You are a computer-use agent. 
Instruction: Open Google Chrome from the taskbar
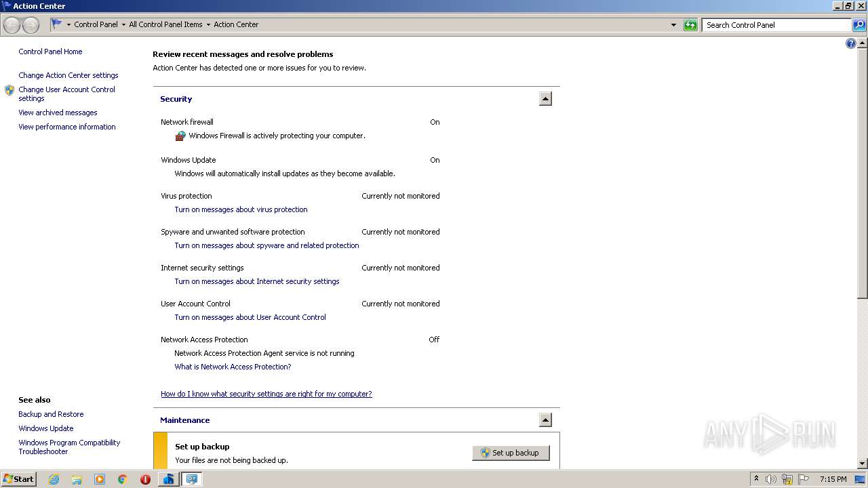pyautogui.click(x=123, y=479)
